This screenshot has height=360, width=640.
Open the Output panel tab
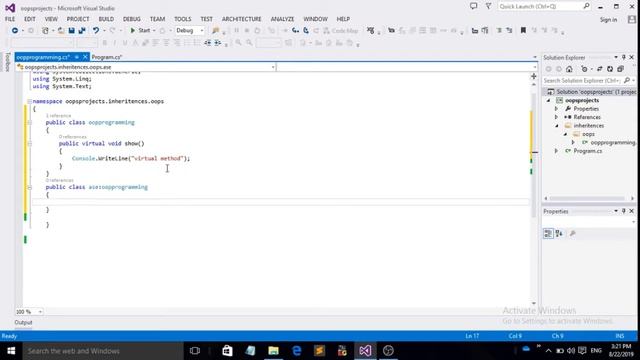(23, 322)
